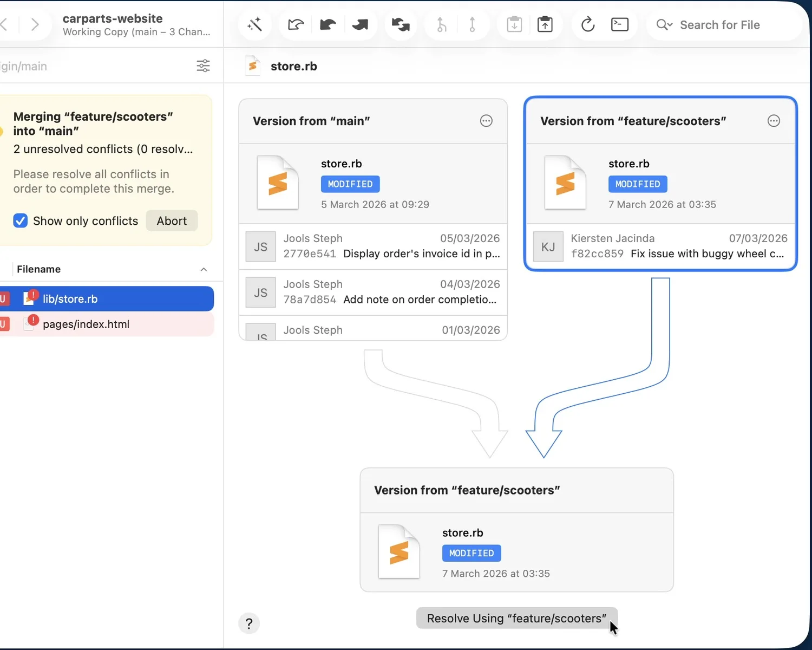The height and width of the screenshot is (650, 812).
Task: Click the store.rb thumbnail in the merge result card
Action: click(399, 551)
